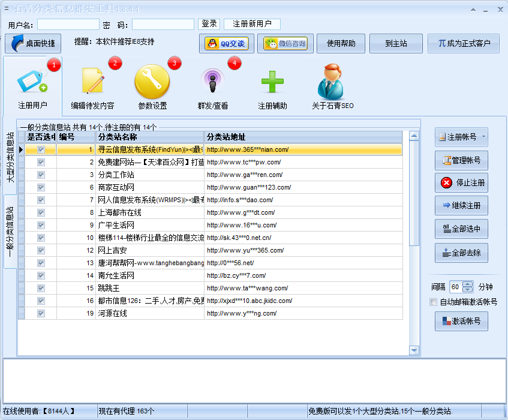Activate accounts using 激活帐号
The width and height of the screenshot is (508, 420).
click(x=461, y=321)
